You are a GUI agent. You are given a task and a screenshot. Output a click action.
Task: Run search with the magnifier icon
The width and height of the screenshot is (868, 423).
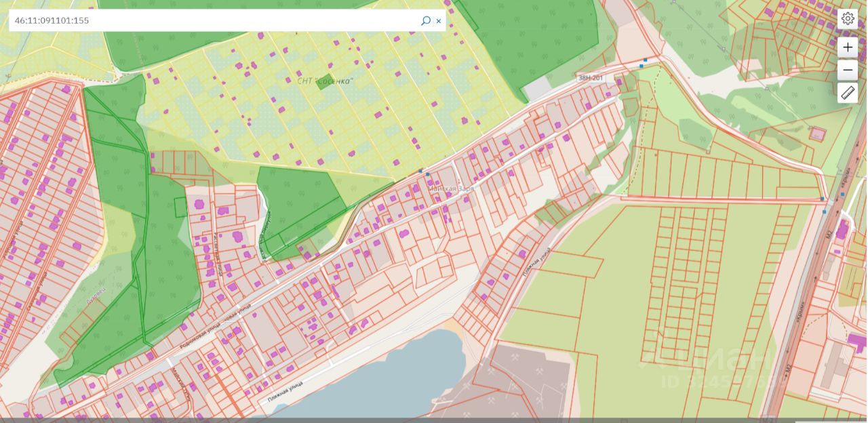click(x=425, y=20)
